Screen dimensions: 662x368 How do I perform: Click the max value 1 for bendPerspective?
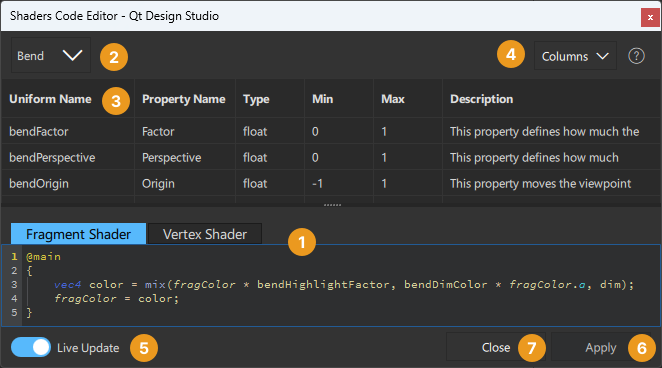[x=408, y=157]
